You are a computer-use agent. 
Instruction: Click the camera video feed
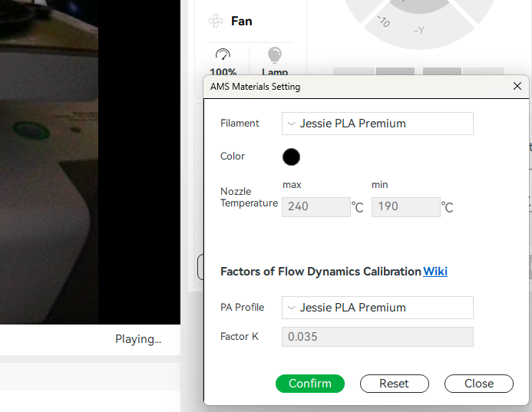(x=90, y=162)
